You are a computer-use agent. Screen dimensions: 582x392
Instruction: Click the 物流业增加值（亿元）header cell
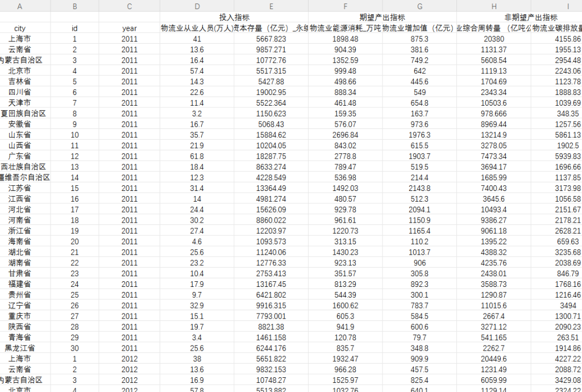(420, 28)
